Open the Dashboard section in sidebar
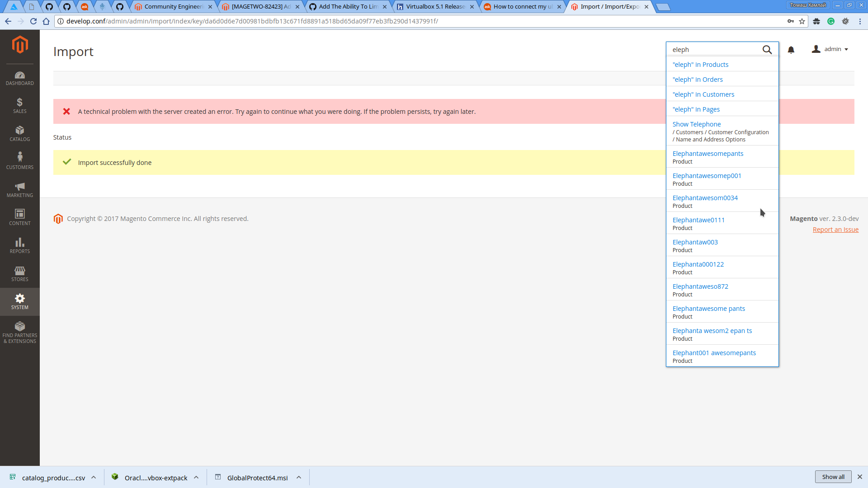This screenshot has width=868, height=488. (x=20, y=78)
